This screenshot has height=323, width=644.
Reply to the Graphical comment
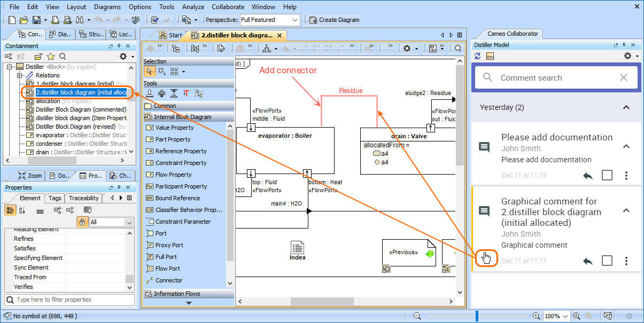click(588, 261)
